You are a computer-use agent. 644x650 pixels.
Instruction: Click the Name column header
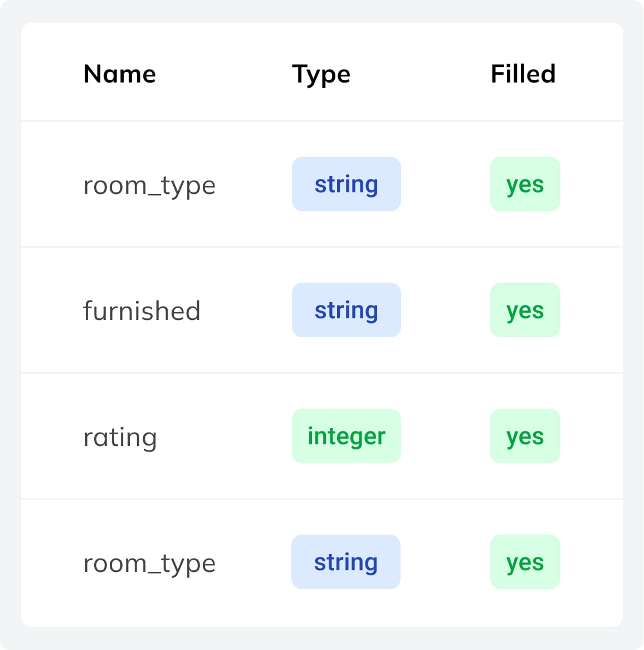(120, 74)
